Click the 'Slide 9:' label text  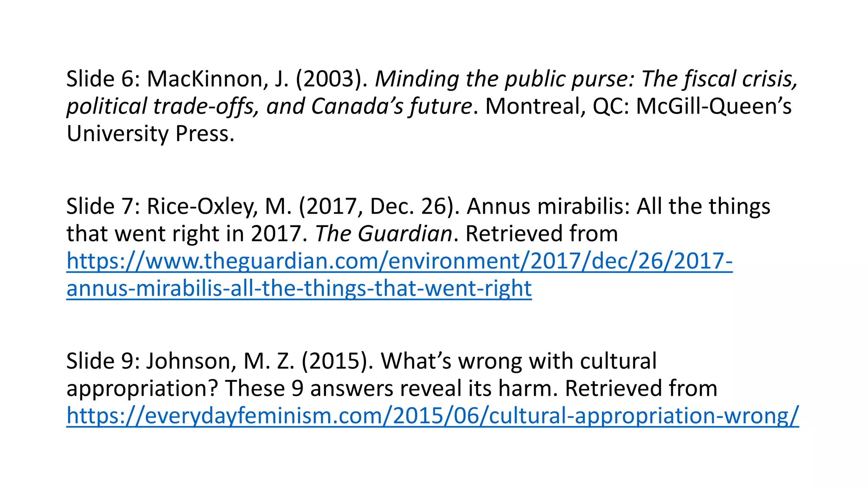pyautogui.click(x=103, y=361)
